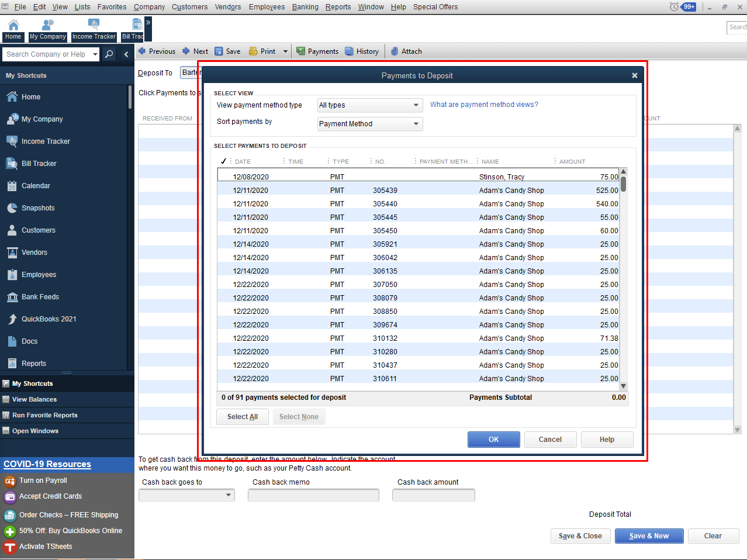Click the Select All button
The height and width of the screenshot is (560, 747).
click(x=243, y=417)
